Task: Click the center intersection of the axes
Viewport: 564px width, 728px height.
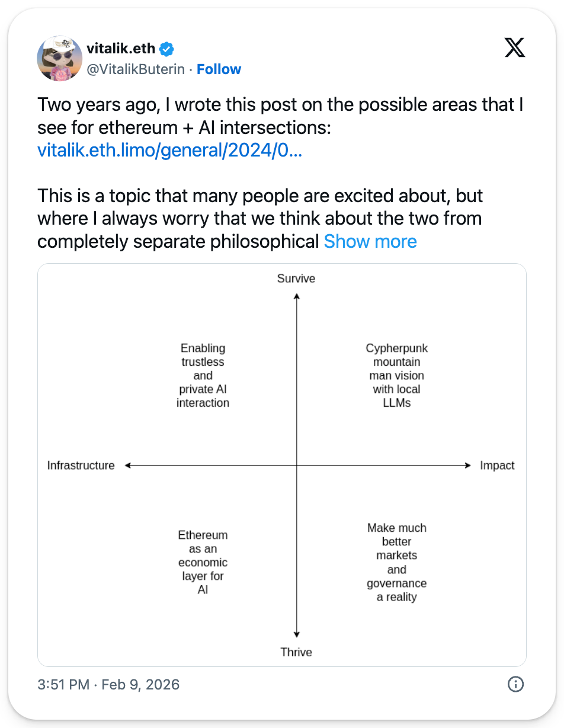Action: [x=297, y=466]
